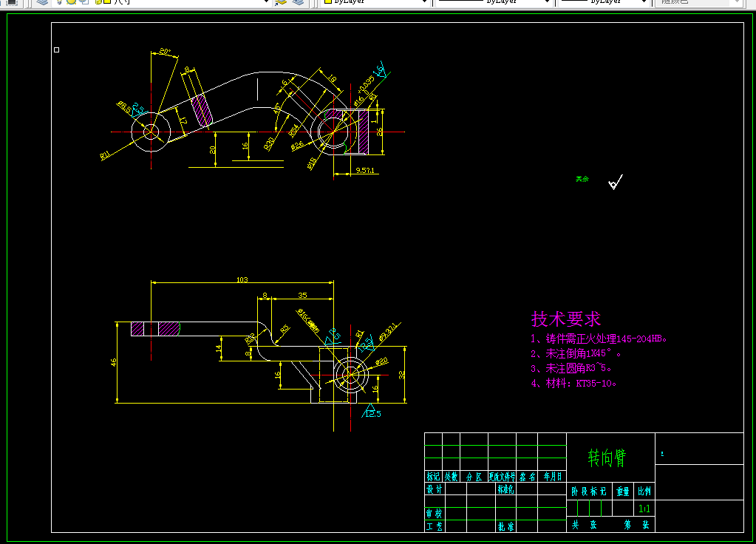
Task: Select the 35 horizontal dimension
Action: (x=302, y=295)
